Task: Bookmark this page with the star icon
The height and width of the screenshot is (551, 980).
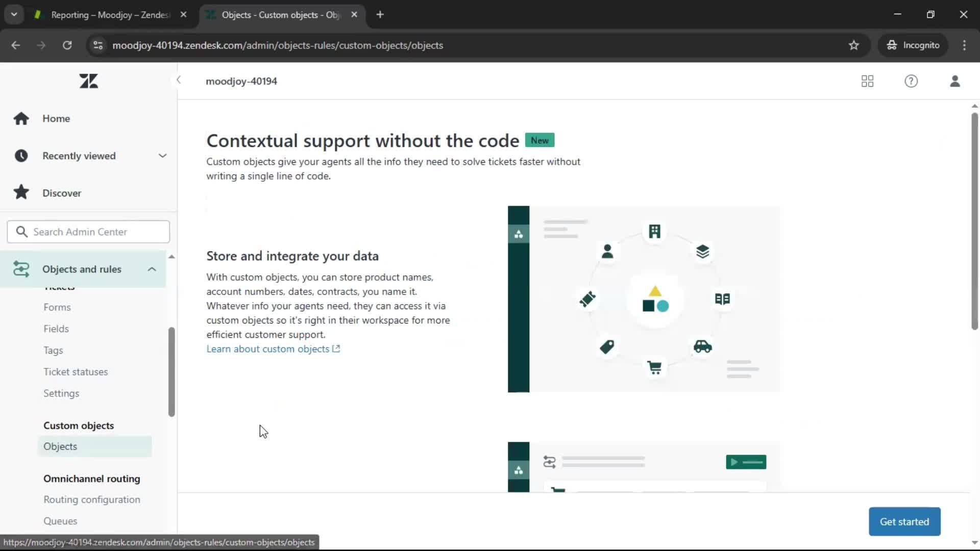Action: click(x=854, y=45)
